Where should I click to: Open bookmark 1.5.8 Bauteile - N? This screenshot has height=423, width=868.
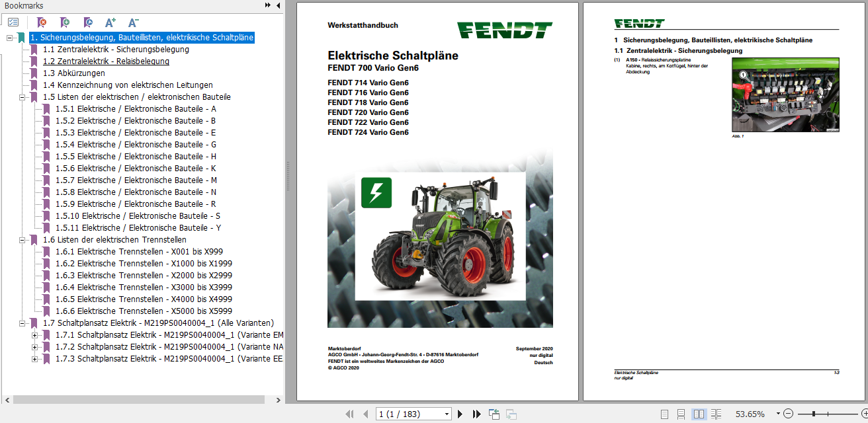click(136, 192)
